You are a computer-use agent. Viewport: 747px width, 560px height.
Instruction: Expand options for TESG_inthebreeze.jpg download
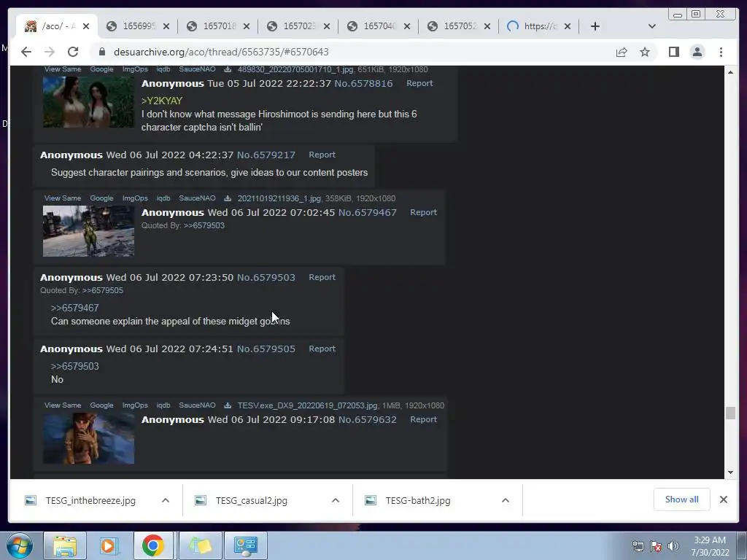(166, 500)
